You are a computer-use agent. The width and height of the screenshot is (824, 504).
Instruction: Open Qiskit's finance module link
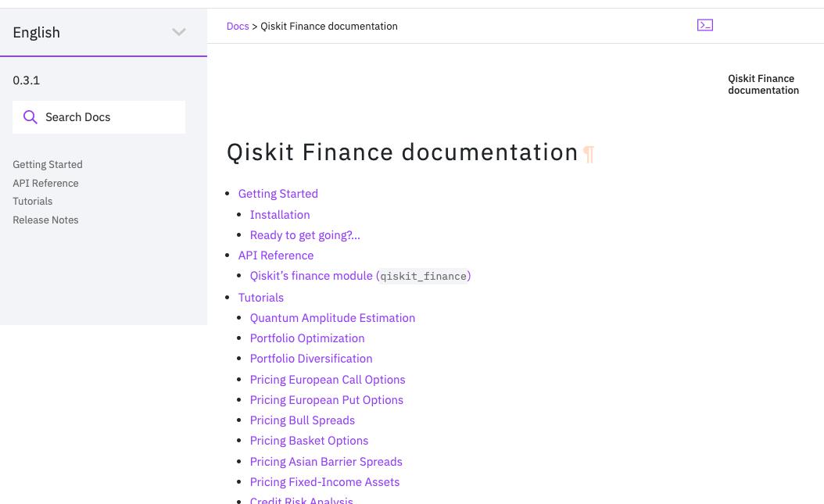pyautogui.click(x=360, y=276)
